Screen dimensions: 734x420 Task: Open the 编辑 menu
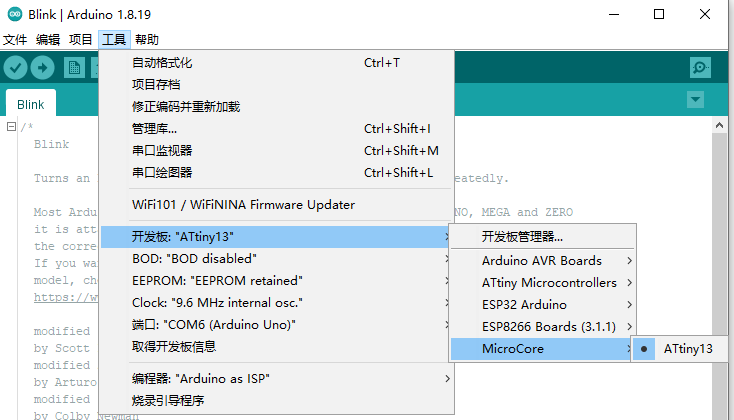pos(48,40)
